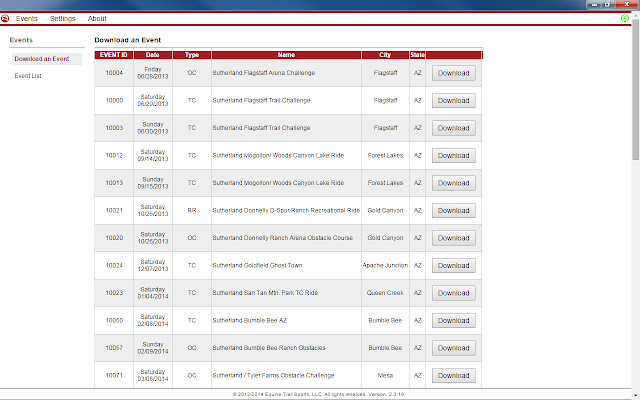
Task: Download event 10000 Flagstaff Trail Challenge
Action: pos(453,100)
